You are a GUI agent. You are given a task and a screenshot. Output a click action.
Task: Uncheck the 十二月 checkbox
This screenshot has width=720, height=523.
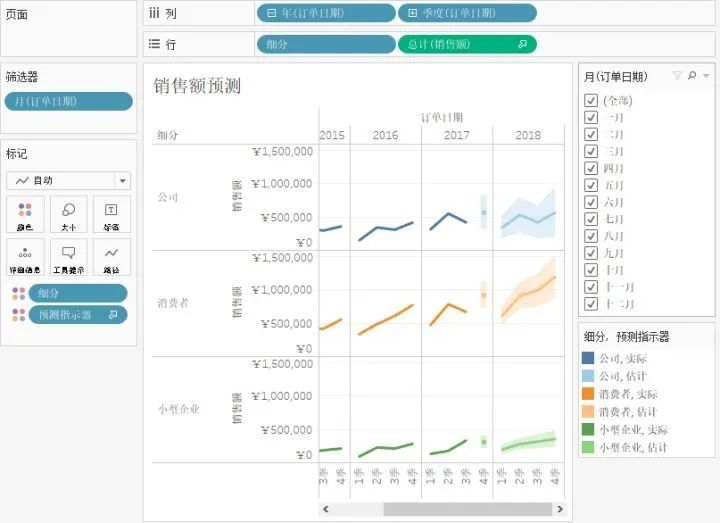click(x=591, y=304)
